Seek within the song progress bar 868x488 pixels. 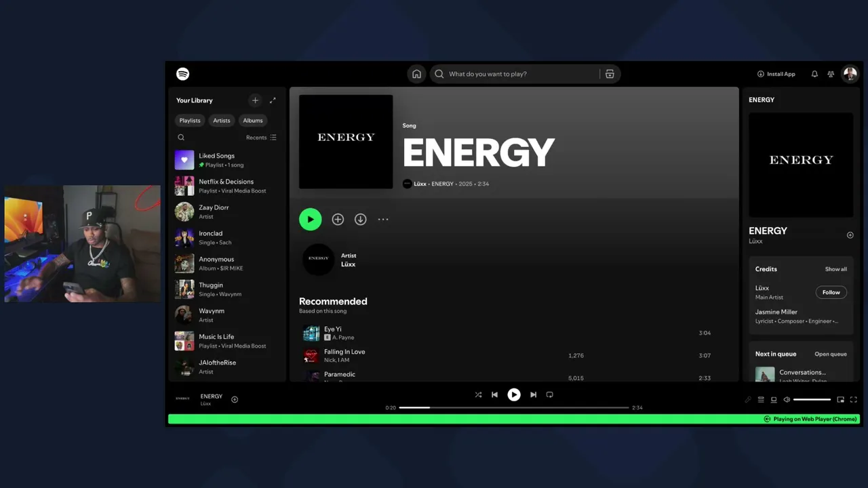pos(514,407)
